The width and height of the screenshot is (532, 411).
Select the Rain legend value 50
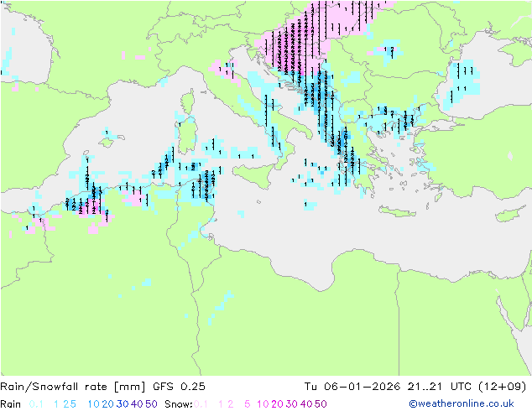tap(151, 404)
